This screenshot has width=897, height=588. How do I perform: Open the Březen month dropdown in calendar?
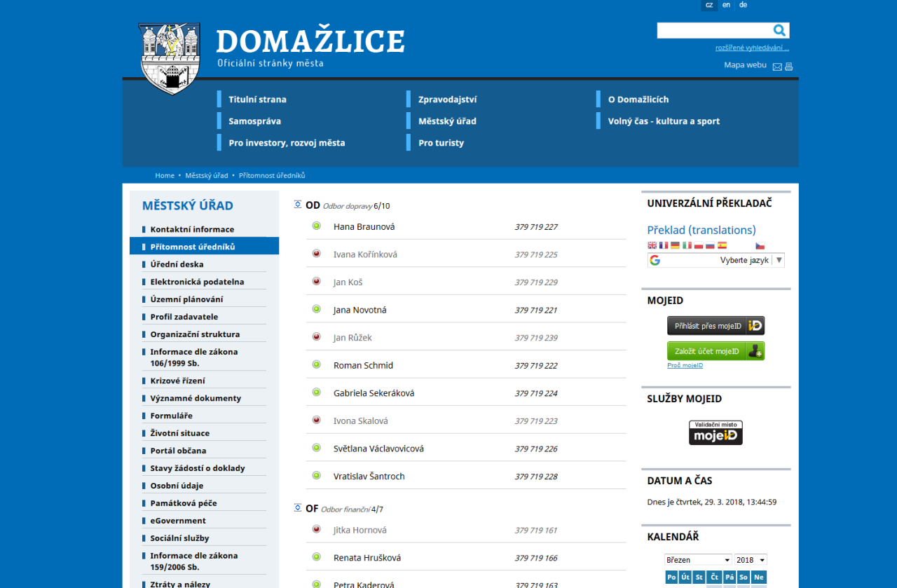pyautogui.click(x=698, y=560)
